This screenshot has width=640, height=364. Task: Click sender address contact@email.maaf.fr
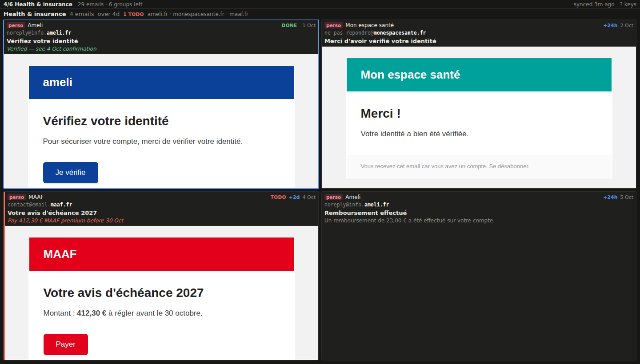point(40,205)
